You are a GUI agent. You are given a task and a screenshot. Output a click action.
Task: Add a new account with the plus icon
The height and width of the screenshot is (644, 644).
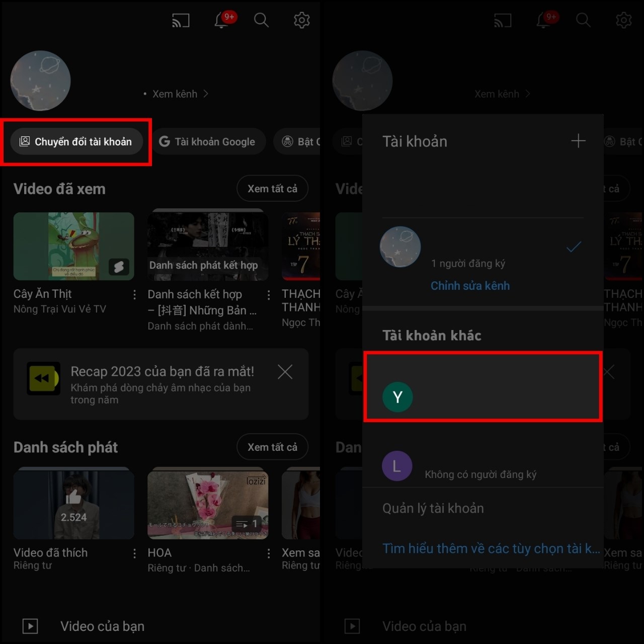(x=579, y=141)
